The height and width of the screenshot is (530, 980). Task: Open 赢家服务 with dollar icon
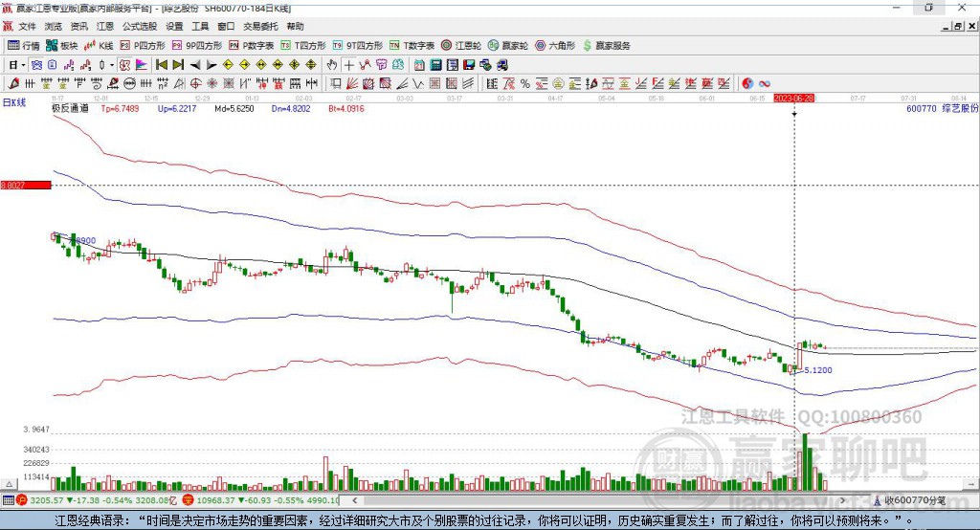(x=606, y=46)
